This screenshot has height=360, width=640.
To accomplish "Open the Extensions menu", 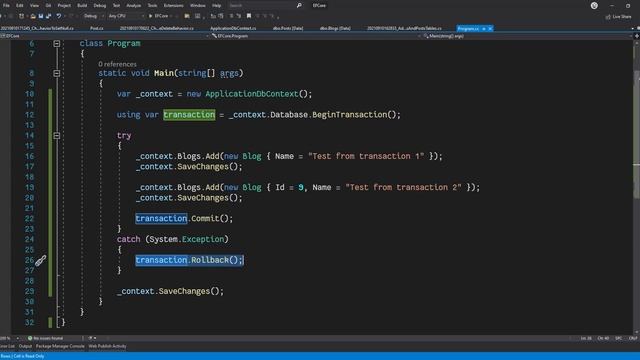I will click(173, 6).
